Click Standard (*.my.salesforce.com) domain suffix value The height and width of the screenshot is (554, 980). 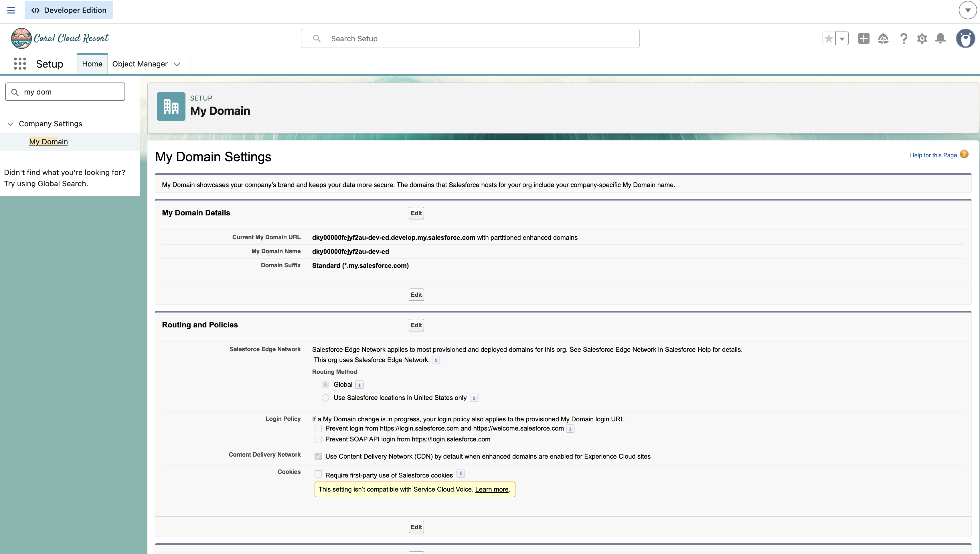[360, 266]
